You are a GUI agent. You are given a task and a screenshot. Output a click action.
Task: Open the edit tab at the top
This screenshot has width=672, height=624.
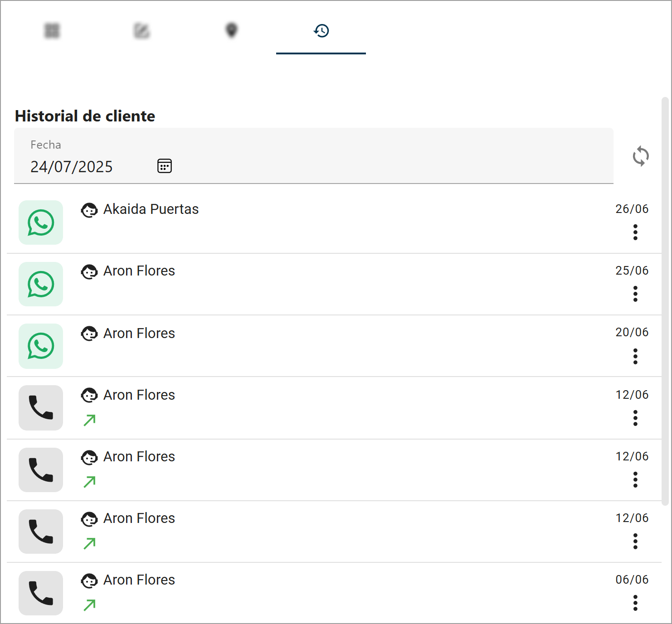(x=141, y=31)
